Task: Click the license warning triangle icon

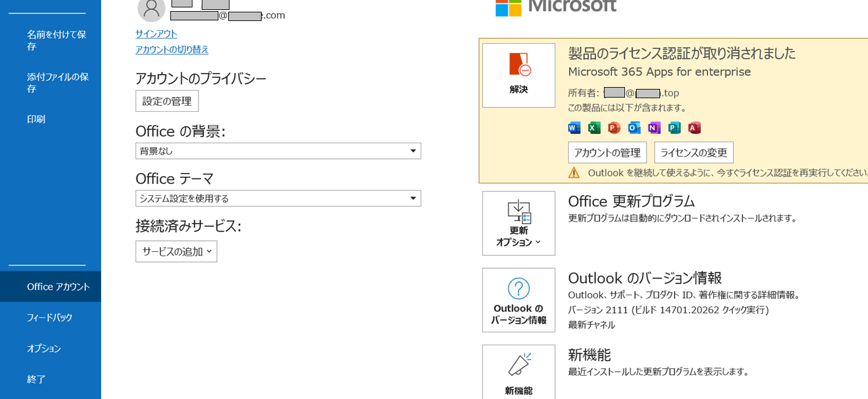Action: pyautogui.click(x=574, y=173)
